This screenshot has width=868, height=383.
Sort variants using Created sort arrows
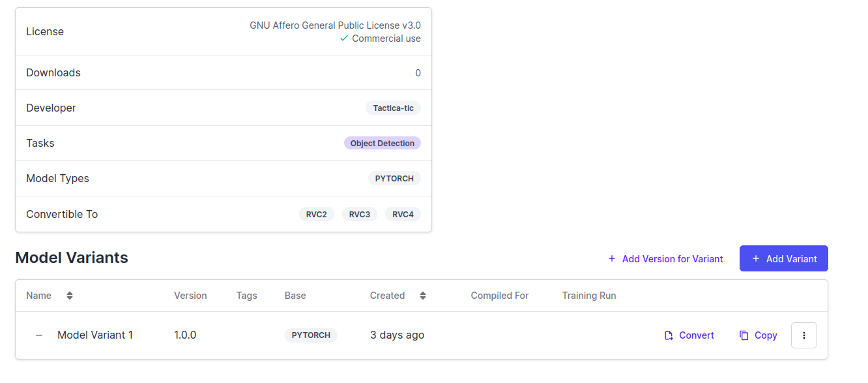tap(423, 296)
